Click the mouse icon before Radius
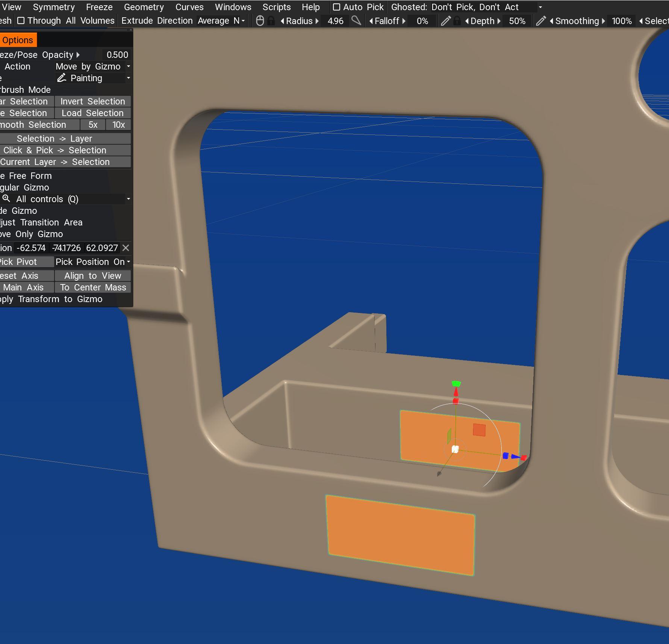Image resolution: width=669 pixels, height=644 pixels. [260, 21]
